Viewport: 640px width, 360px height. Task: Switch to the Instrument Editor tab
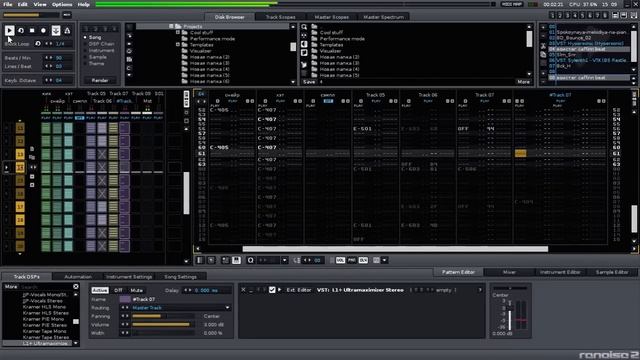pyautogui.click(x=560, y=272)
